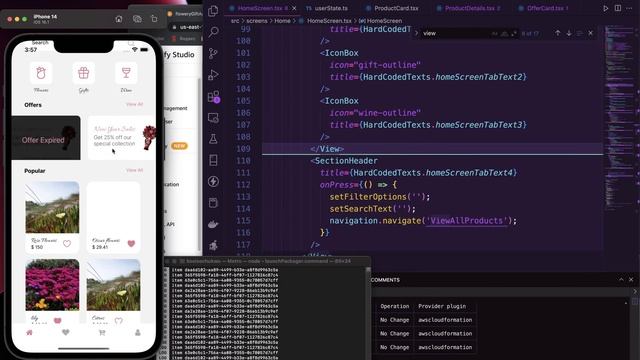Screen dimensions: 640x360
Task: Expand the replace toggle chevron in find widget
Action: [416, 33]
